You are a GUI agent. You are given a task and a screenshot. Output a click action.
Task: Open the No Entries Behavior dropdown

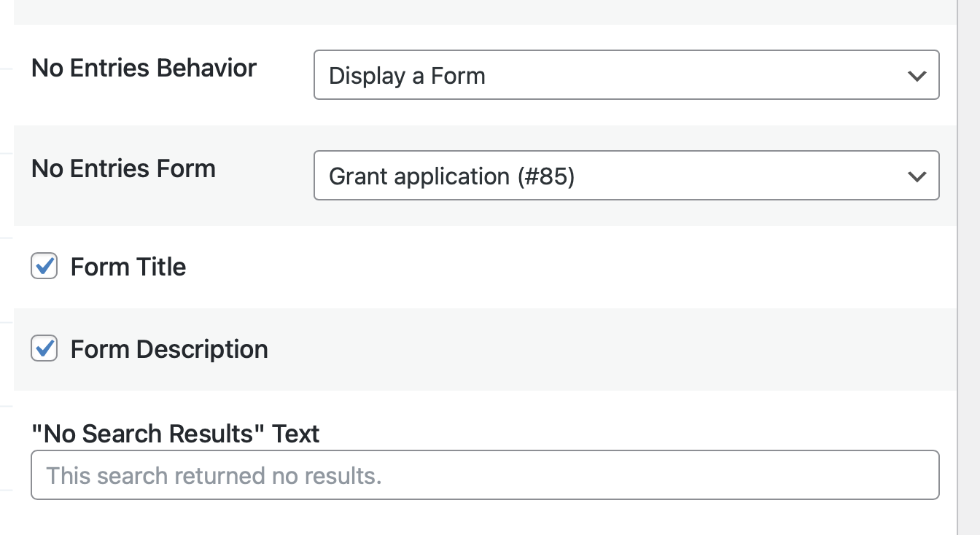click(x=626, y=75)
